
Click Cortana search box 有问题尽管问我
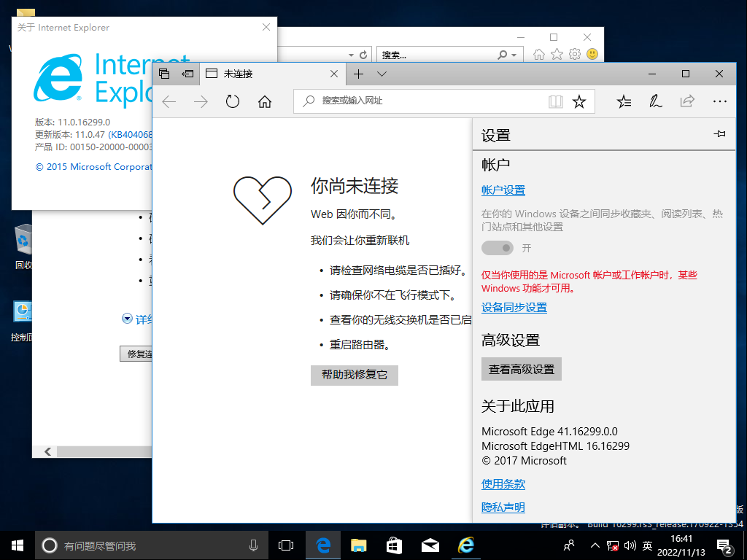pyautogui.click(x=151, y=545)
